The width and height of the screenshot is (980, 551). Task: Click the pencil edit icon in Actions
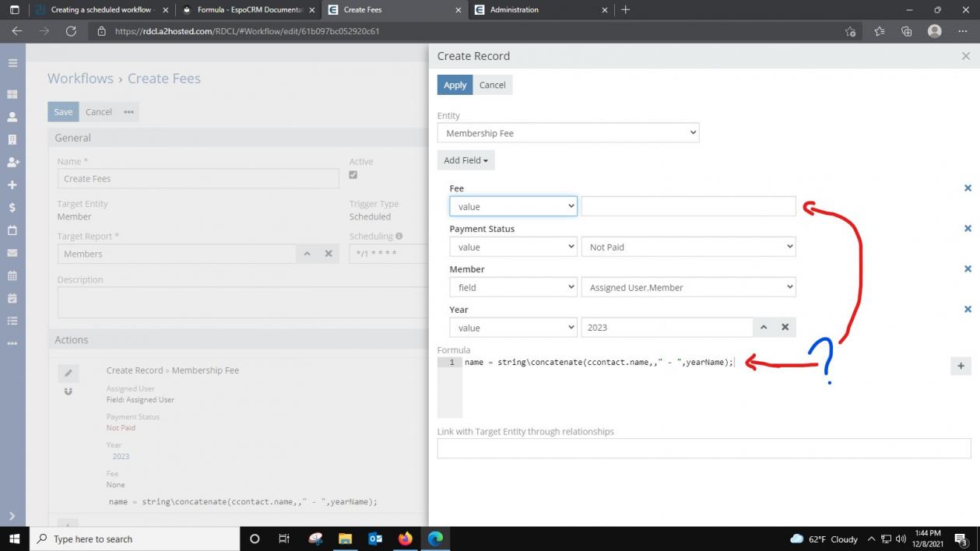[x=68, y=373]
